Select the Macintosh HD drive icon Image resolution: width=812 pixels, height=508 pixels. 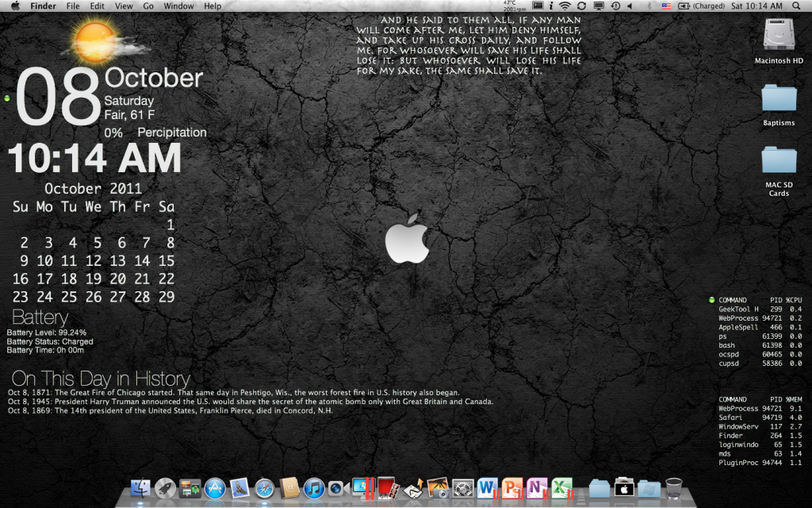pyautogui.click(x=779, y=35)
